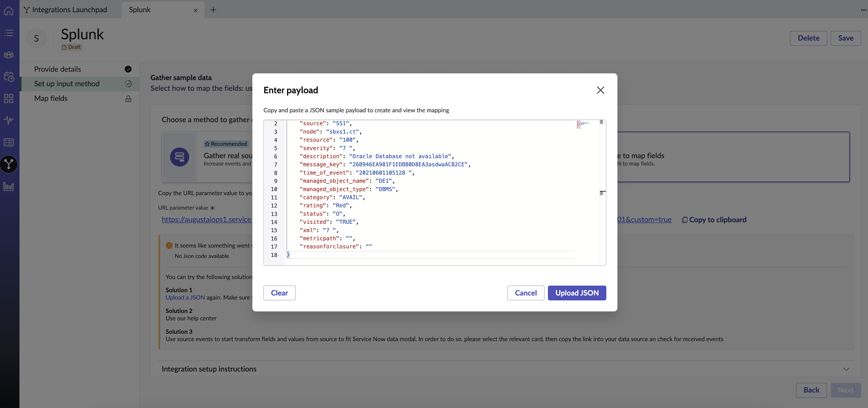The height and width of the screenshot is (408, 868).
Task: Close the Splunk tab
Action: tap(195, 10)
